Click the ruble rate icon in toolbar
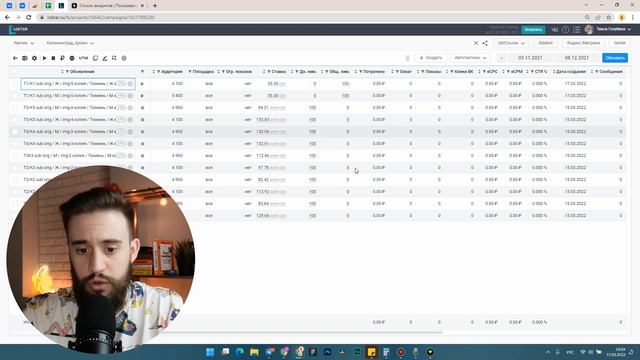Image resolution: width=640 pixels, height=360 pixels. [62, 58]
